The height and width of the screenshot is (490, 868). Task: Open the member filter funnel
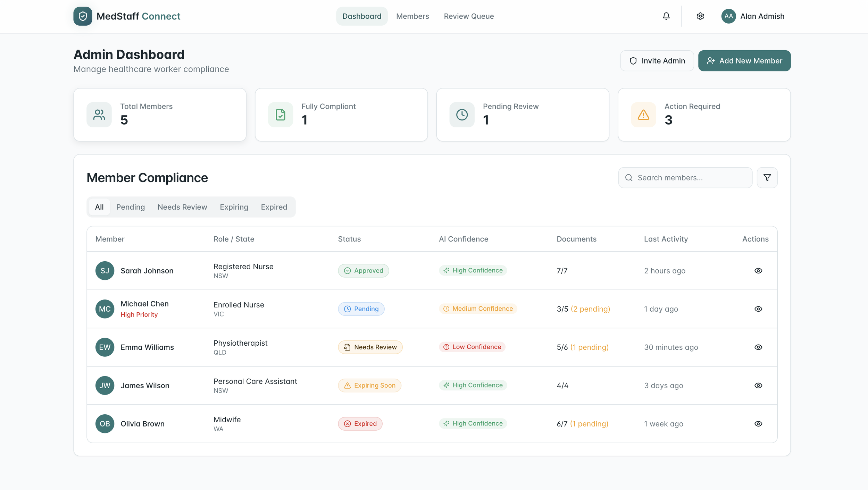767,178
